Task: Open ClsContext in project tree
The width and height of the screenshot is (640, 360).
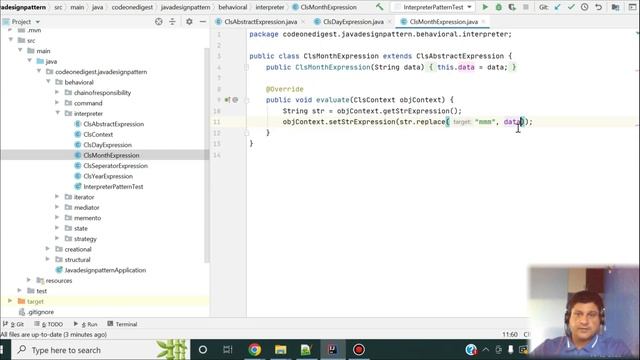Action: [x=98, y=134]
